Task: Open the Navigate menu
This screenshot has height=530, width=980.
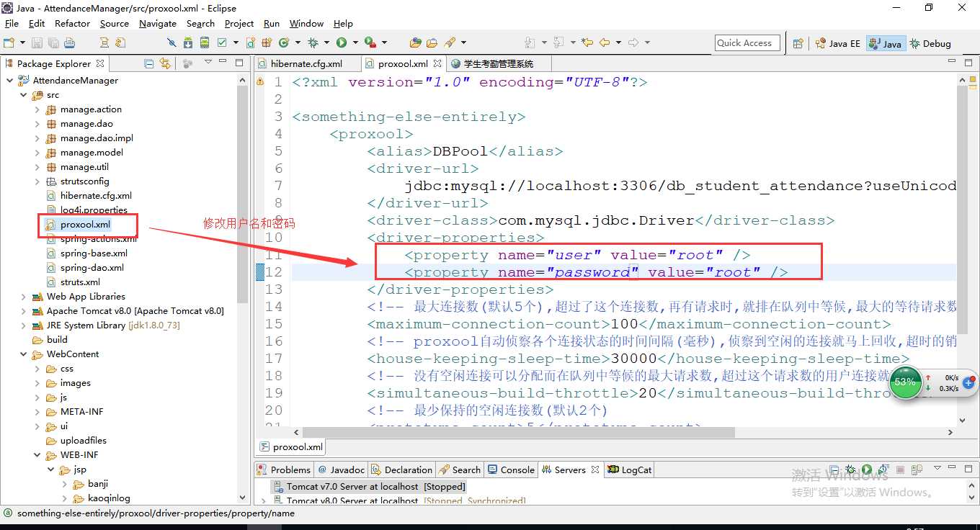Action: click(x=158, y=23)
